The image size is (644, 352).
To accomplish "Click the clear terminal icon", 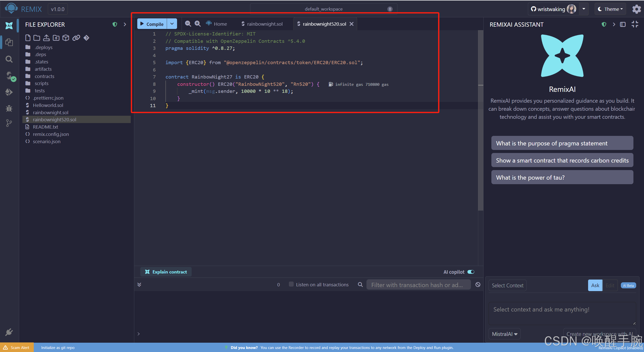I will click(478, 285).
